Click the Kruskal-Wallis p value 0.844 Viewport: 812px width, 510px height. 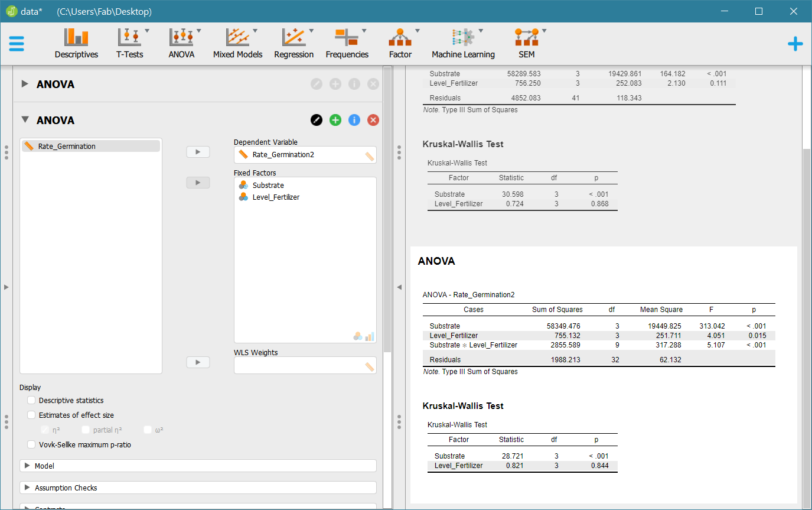click(599, 466)
